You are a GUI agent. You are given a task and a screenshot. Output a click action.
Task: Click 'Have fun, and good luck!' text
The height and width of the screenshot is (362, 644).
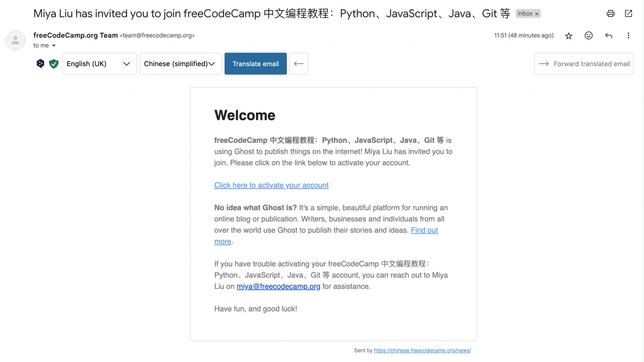[x=255, y=309]
